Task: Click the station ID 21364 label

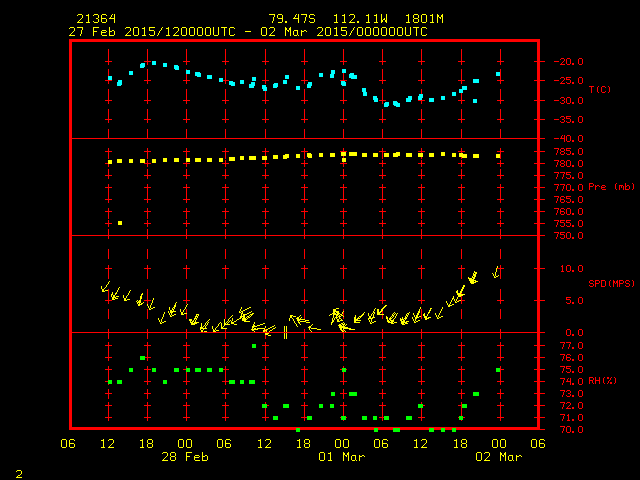Action: pyautogui.click(x=95, y=19)
